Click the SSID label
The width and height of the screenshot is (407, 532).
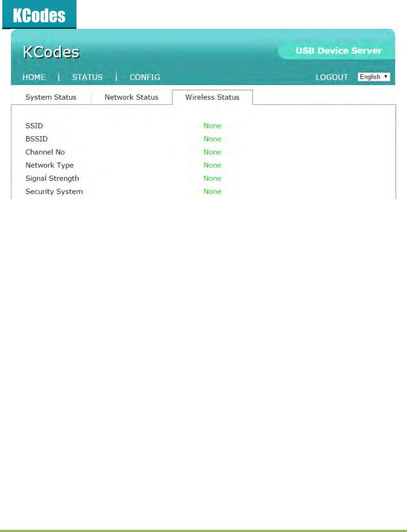pyautogui.click(x=34, y=126)
